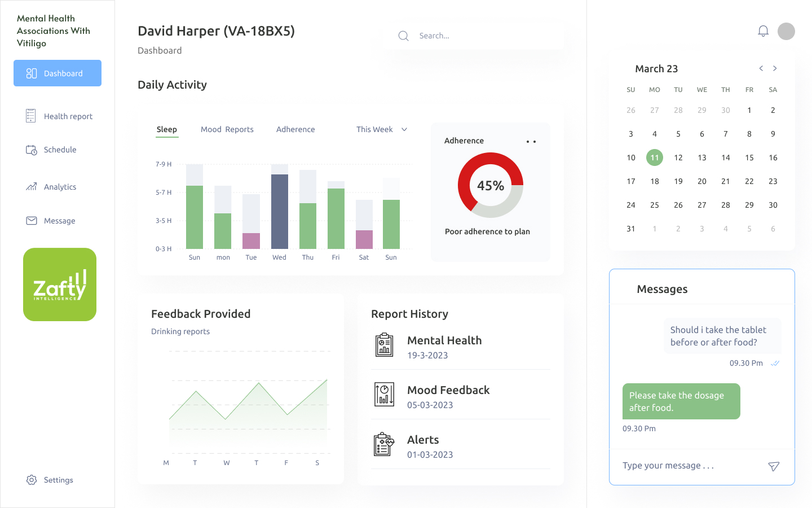812x508 pixels.
Task: Click the send message paper plane icon
Action: pyautogui.click(x=774, y=466)
